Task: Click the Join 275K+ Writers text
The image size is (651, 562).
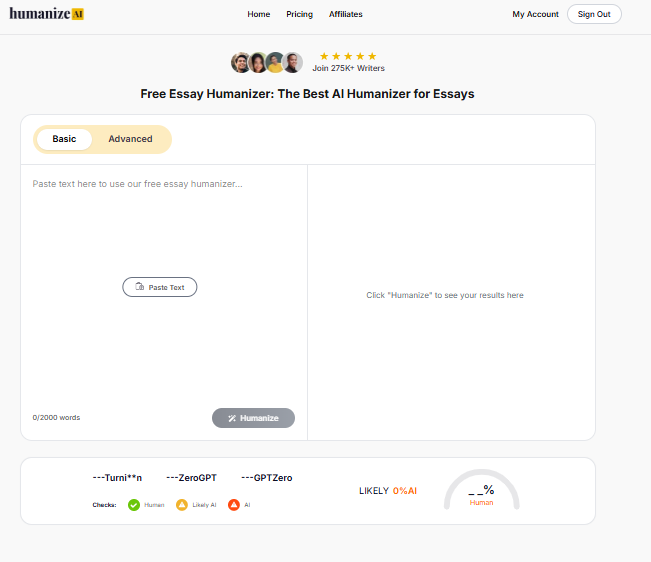Action: [348, 68]
